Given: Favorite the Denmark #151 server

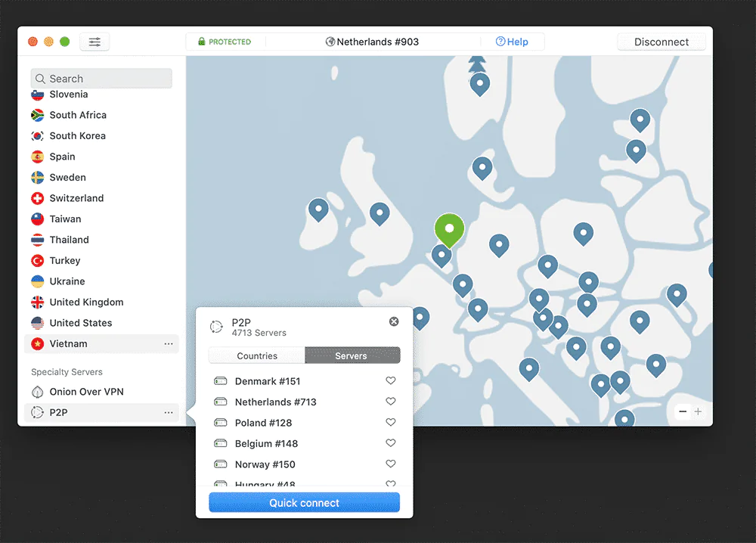Looking at the screenshot, I should [391, 381].
